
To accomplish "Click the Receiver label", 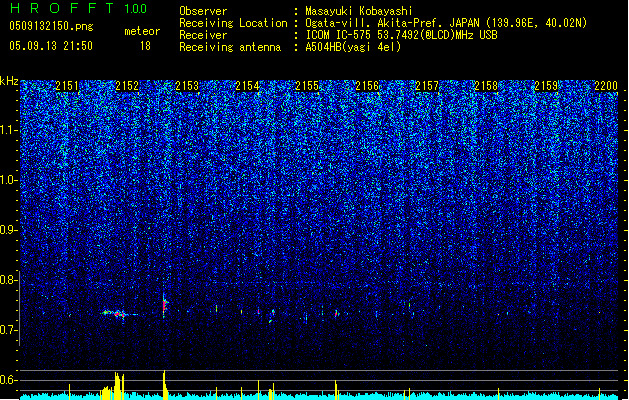I will pos(203,35).
